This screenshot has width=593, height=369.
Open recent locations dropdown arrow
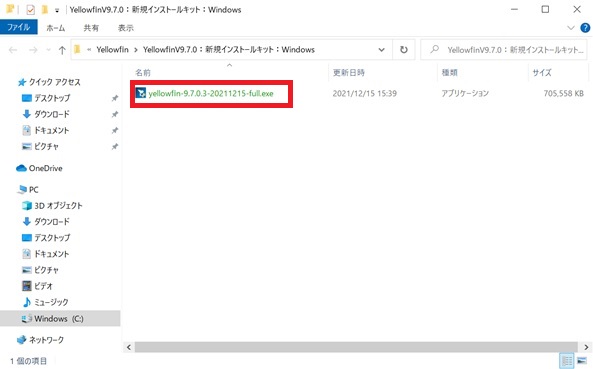(48, 50)
